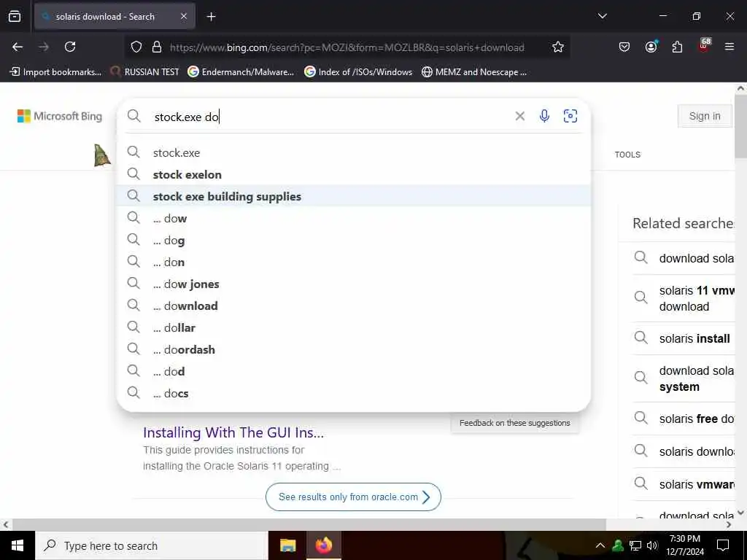The height and width of the screenshot is (560, 747).
Task: Select the '... don' suggestion
Action: tap(354, 262)
